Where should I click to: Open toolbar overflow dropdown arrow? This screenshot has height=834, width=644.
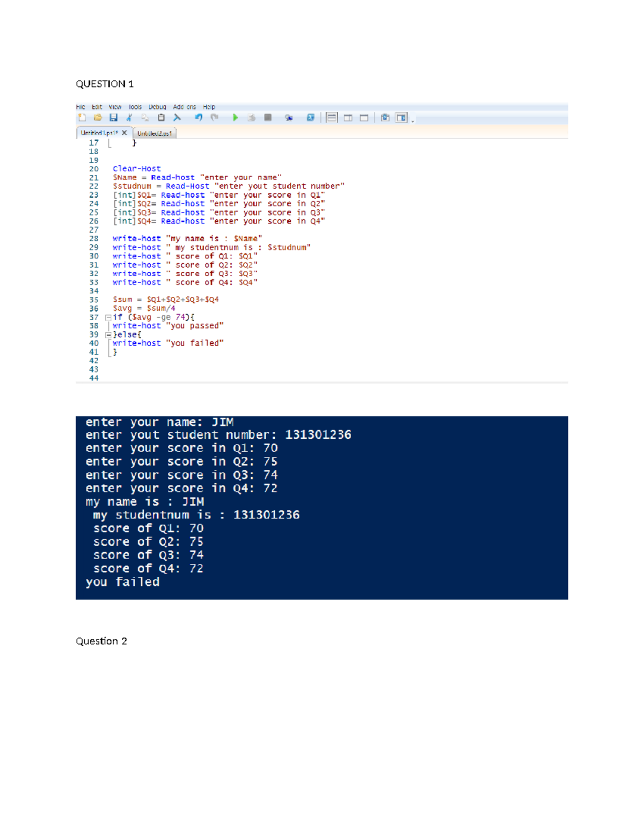413,121
